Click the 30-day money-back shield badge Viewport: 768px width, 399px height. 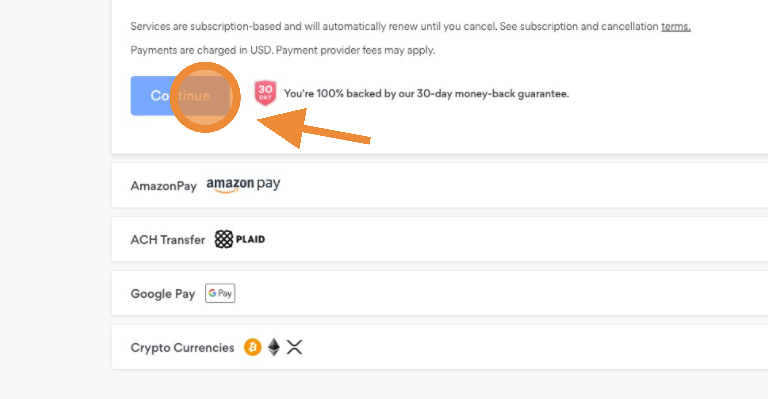265,93
